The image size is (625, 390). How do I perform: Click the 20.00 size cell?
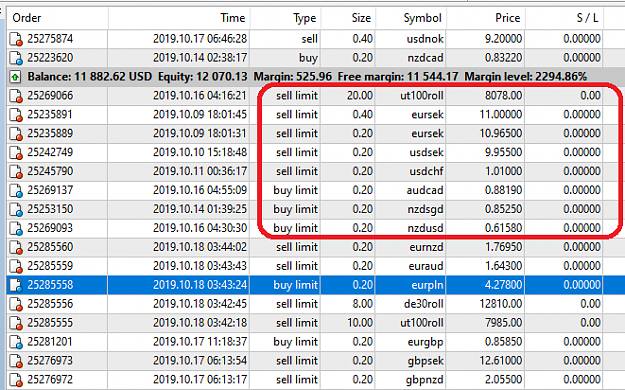pyautogui.click(x=360, y=96)
